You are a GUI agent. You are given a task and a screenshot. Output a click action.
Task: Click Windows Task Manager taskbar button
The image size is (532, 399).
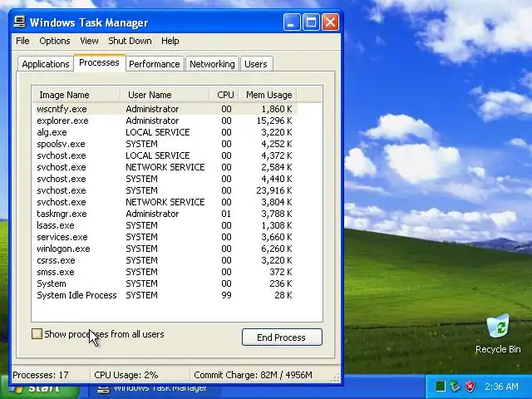(155, 389)
